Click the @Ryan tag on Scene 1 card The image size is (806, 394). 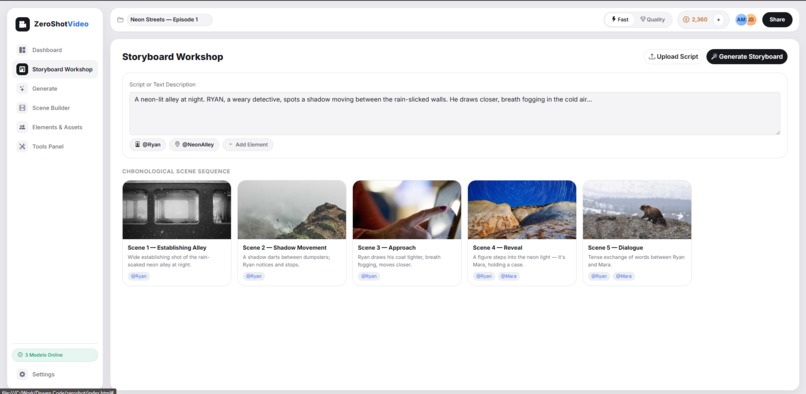(138, 276)
